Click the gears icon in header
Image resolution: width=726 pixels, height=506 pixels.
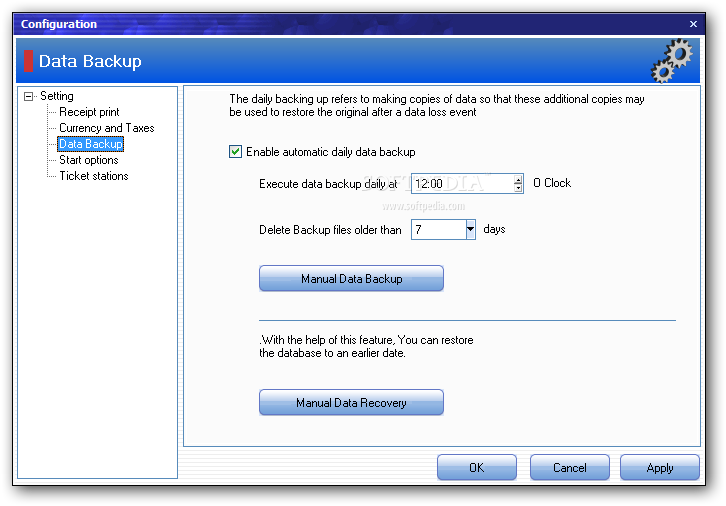(x=672, y=61)
